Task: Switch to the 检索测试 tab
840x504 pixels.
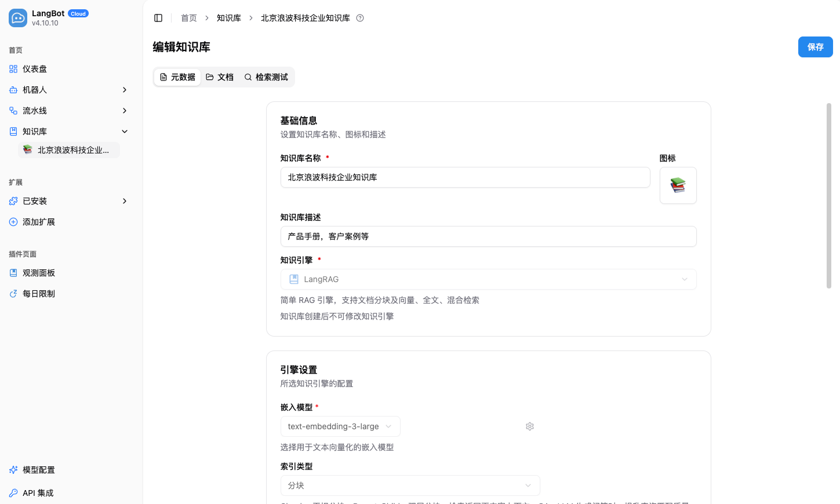Action: [x=266, y=77]
